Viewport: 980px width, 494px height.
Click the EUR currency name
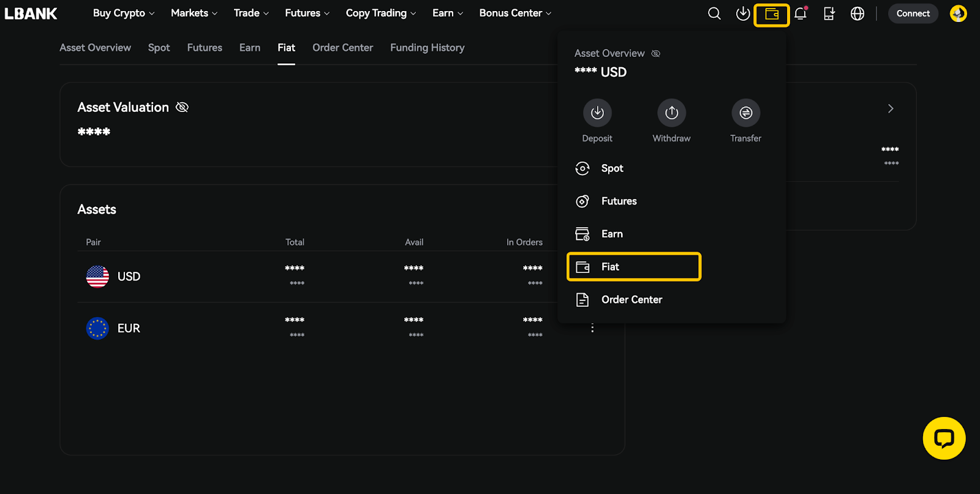click(129, 328)
